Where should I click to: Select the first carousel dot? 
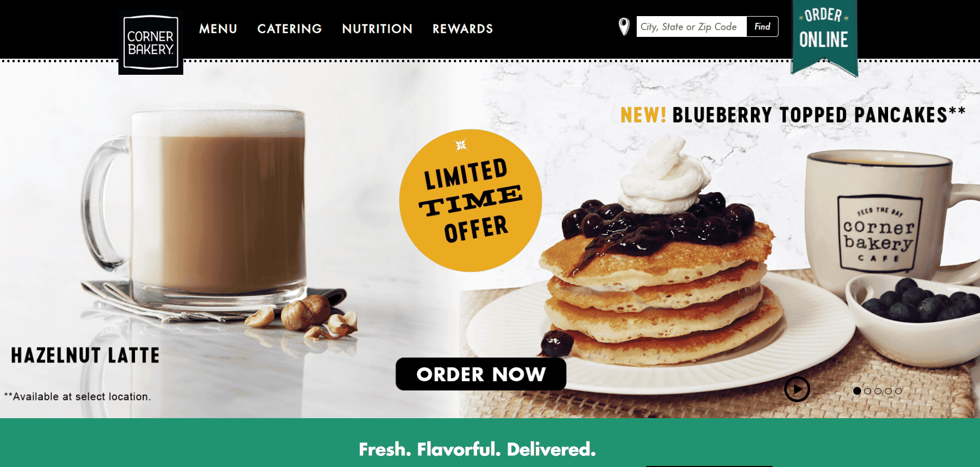(857, 391)
